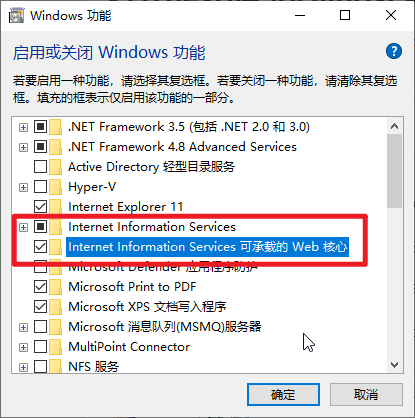Click the Microsoft Print to PDF folder icon
Viewport: 415px width, 418px height.
pos(56,287)
